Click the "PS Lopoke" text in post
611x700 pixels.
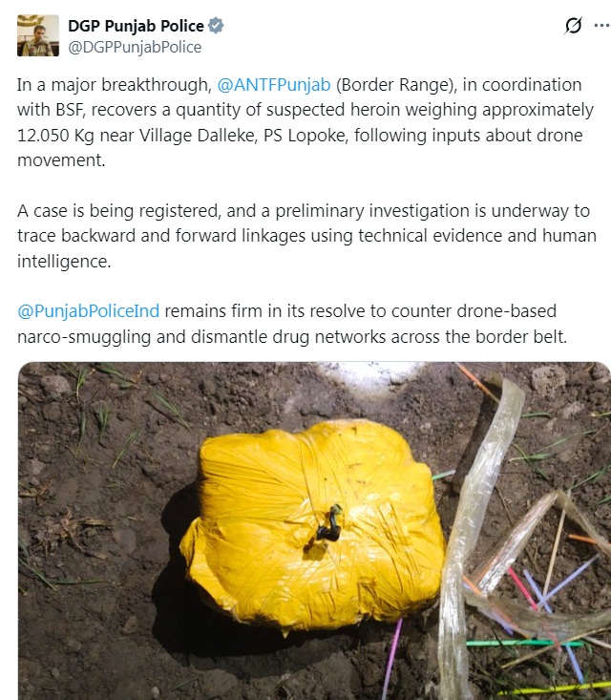[305, 135]
